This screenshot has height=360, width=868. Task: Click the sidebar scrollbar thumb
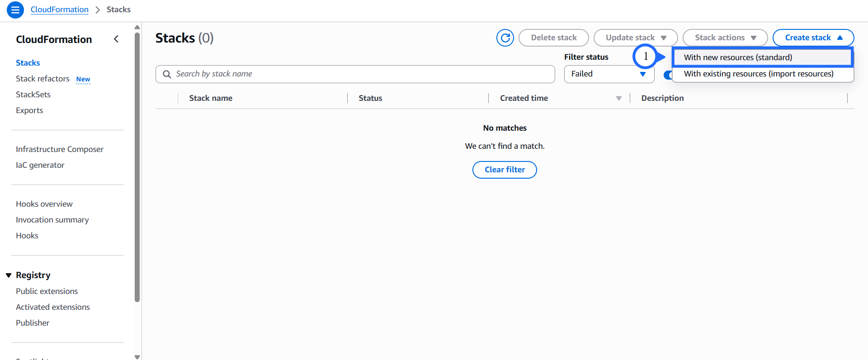click(137, 167)
